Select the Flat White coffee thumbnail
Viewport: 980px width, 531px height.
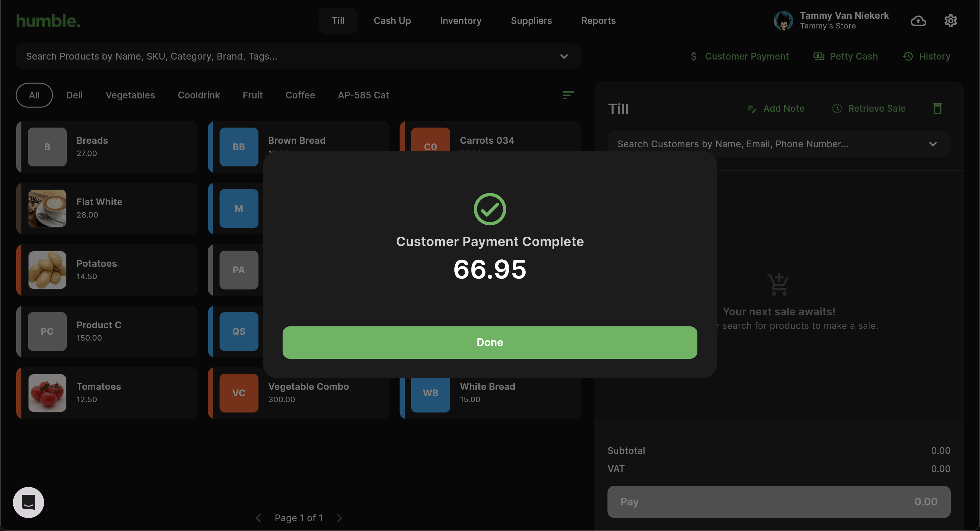coord(47,208)
